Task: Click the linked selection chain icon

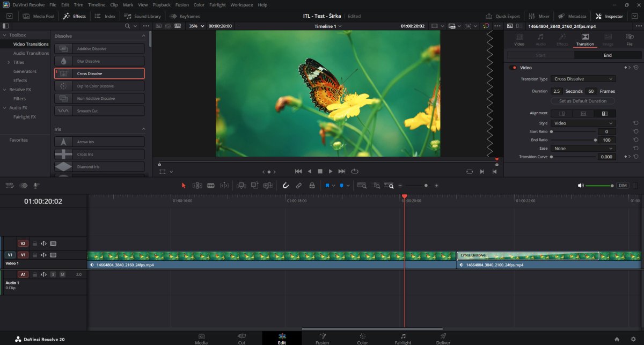Action: [x=299, y=186]
